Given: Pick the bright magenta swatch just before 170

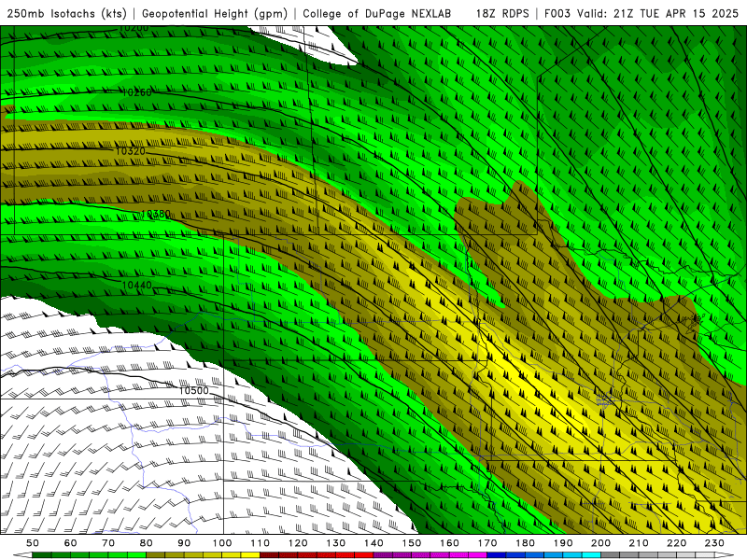Looking at the screenshot, I should click(x=477, y=555).
